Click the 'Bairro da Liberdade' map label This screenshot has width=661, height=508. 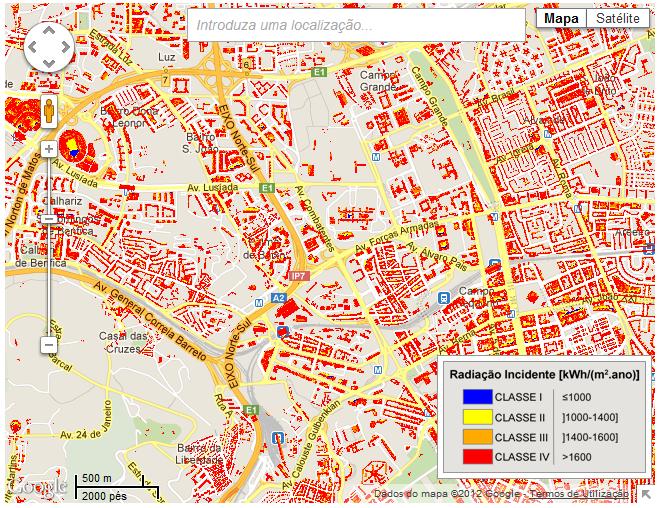(199, 454)
